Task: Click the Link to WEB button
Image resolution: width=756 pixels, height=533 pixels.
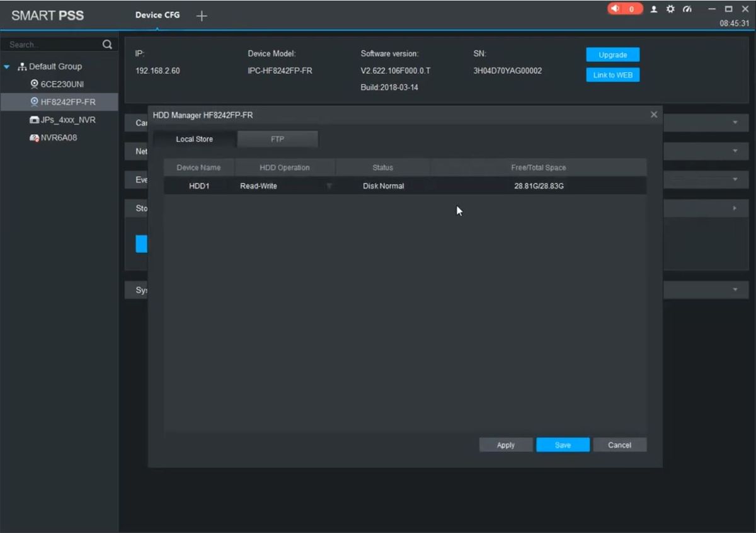Action: click(612, 75)
